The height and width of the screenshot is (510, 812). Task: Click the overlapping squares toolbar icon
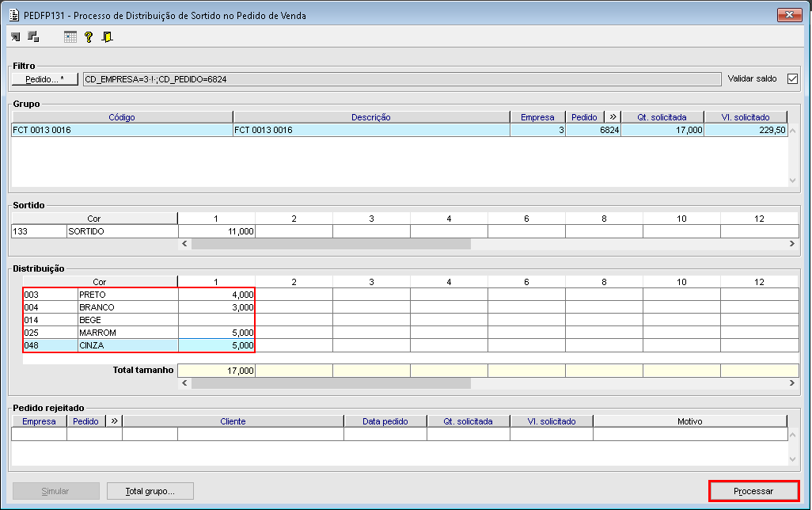pyautogui.click(x=34, y=36)
